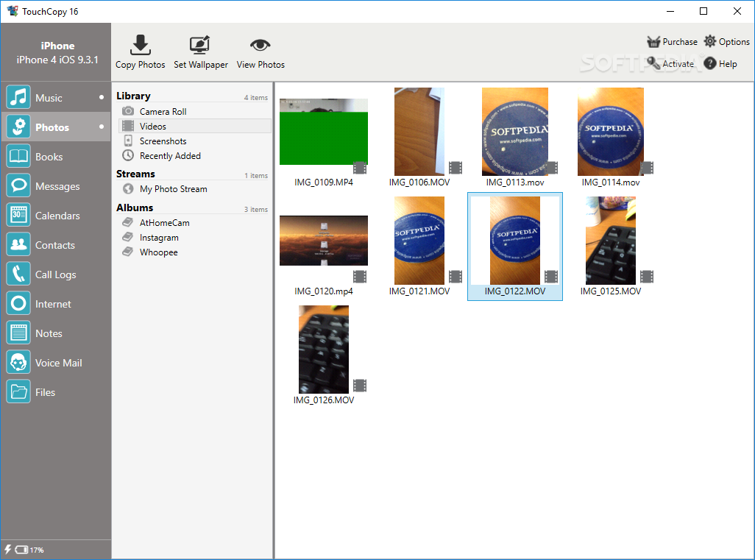Screen dimensions: 755x560
Task: Click the Purchase link
Action: [680, 42]
